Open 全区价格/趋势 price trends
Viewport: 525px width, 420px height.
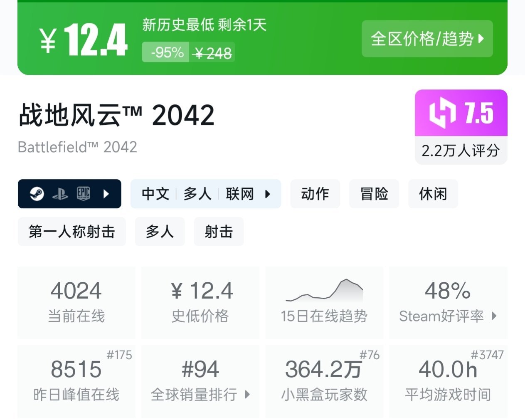427,39
